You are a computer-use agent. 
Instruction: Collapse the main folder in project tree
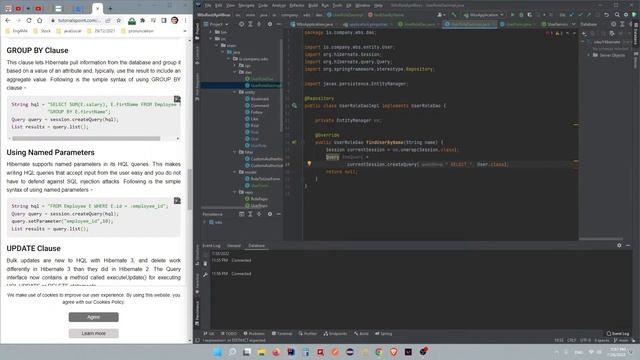tap(217, 45)
